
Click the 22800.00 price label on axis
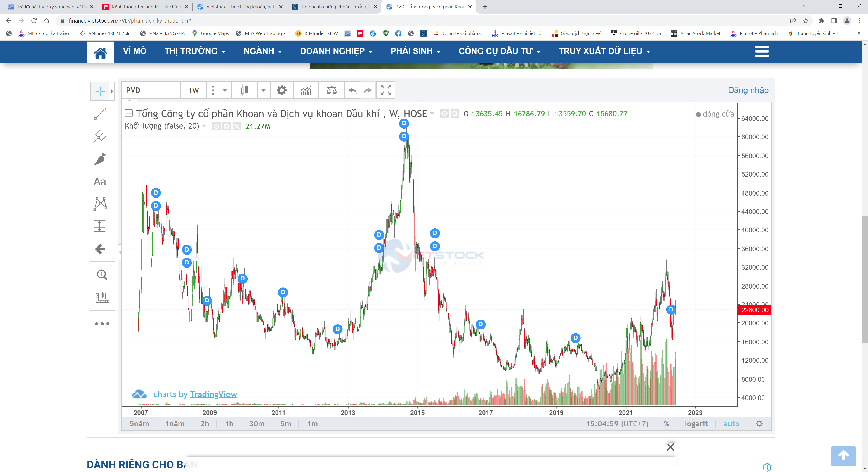pyautogui.click(x=754, y=310)
